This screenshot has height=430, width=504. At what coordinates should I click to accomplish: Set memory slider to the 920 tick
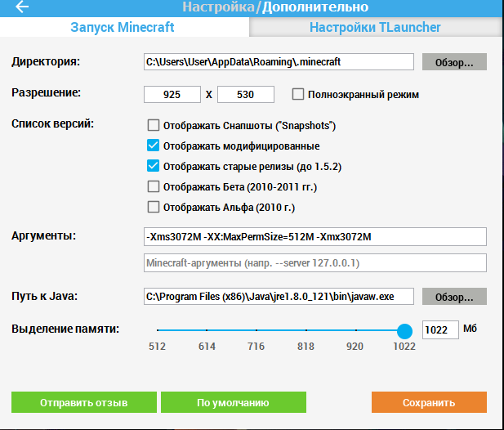(x=356, y=330)
